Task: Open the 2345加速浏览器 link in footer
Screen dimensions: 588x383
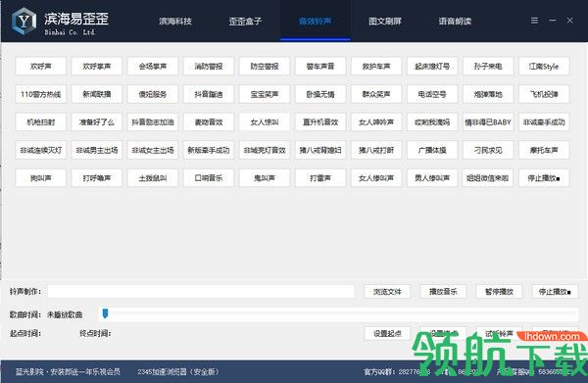Action: point(178,372)
